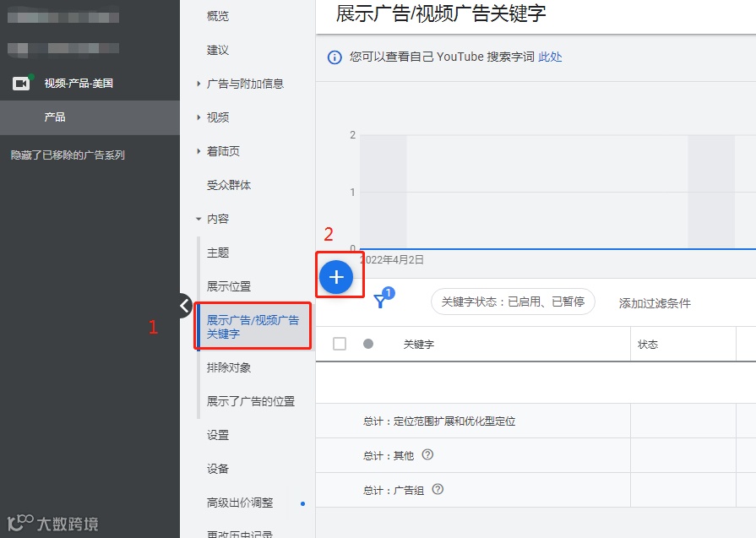This screenshot has width=756, height=538.
Task: Expand the 着陆页 section
Action: click(199, 151)
